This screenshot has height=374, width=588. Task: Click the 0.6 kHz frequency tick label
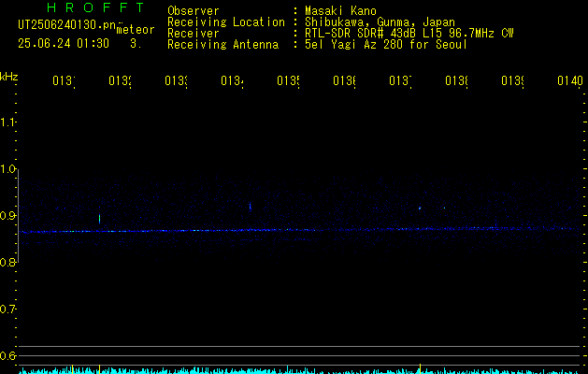pyautogui.click(x=7, y=355)
